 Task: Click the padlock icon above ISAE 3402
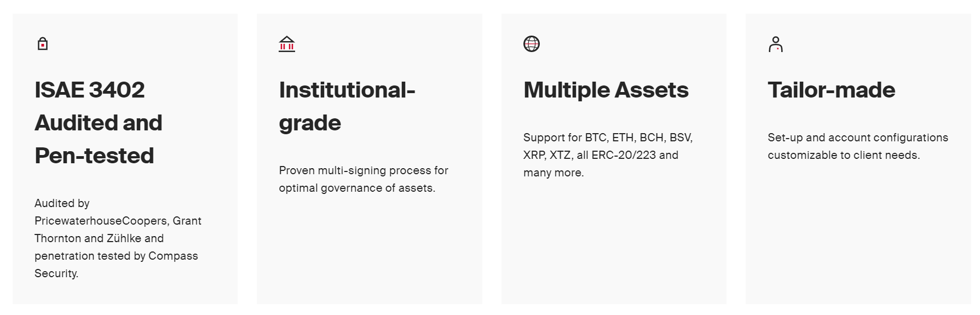pyautogui.click(x=43, y=44)
